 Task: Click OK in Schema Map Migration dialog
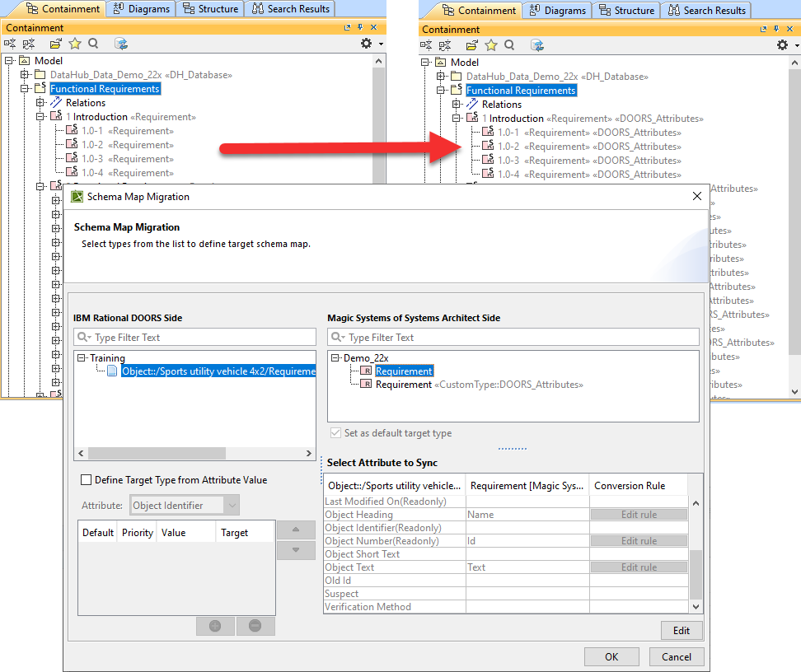click(611, 656)
